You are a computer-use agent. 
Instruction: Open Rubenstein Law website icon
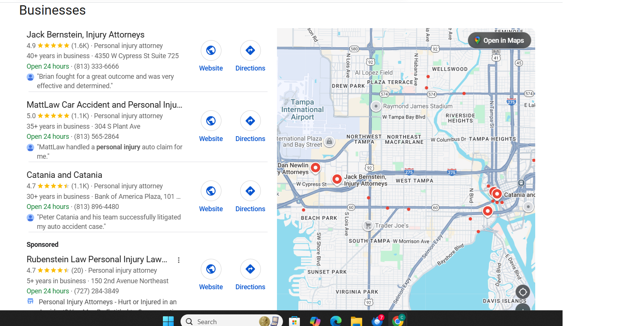coord(211,269)
